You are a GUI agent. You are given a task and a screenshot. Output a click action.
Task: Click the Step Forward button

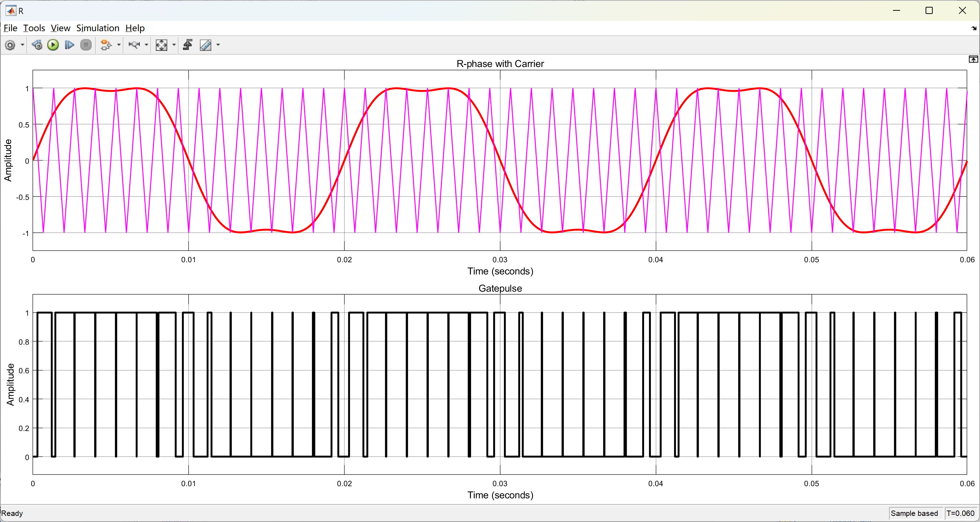[69, 45]
